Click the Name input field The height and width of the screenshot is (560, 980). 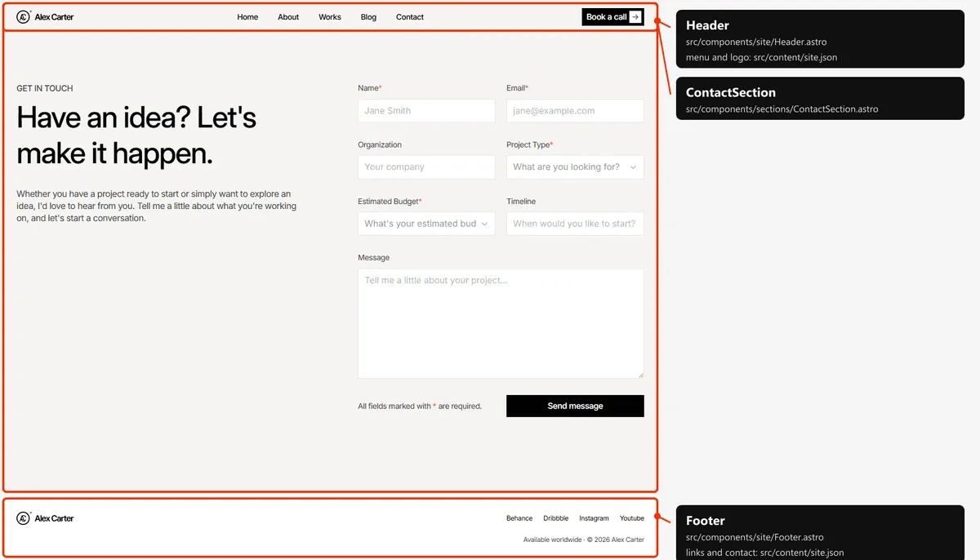click(426, 111)
